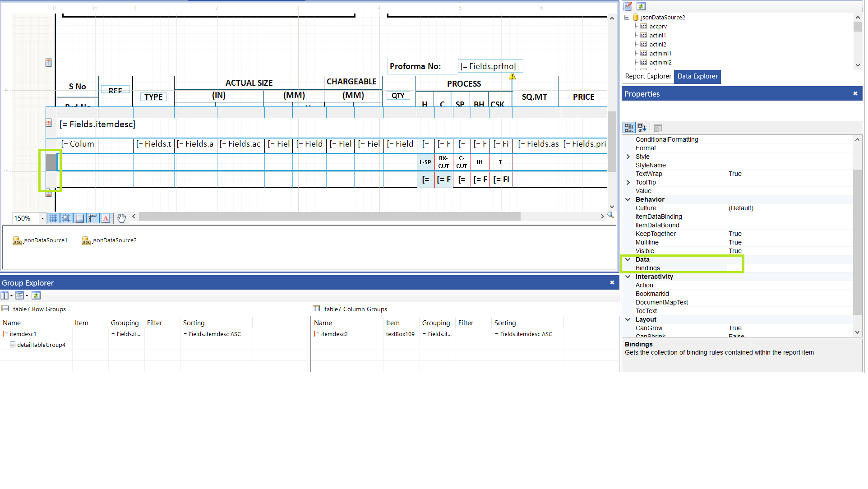Open the zoom percentage dropdown
The width and height of the screenshot is (868, 489).
42,218
